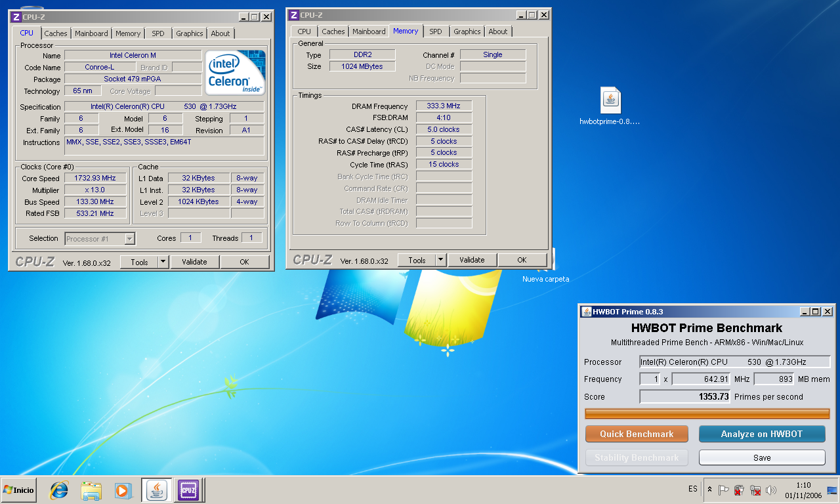840x504 pixels.
Task: Click the Rated FSB value 533.21 MHz
Action: (95, 214)
